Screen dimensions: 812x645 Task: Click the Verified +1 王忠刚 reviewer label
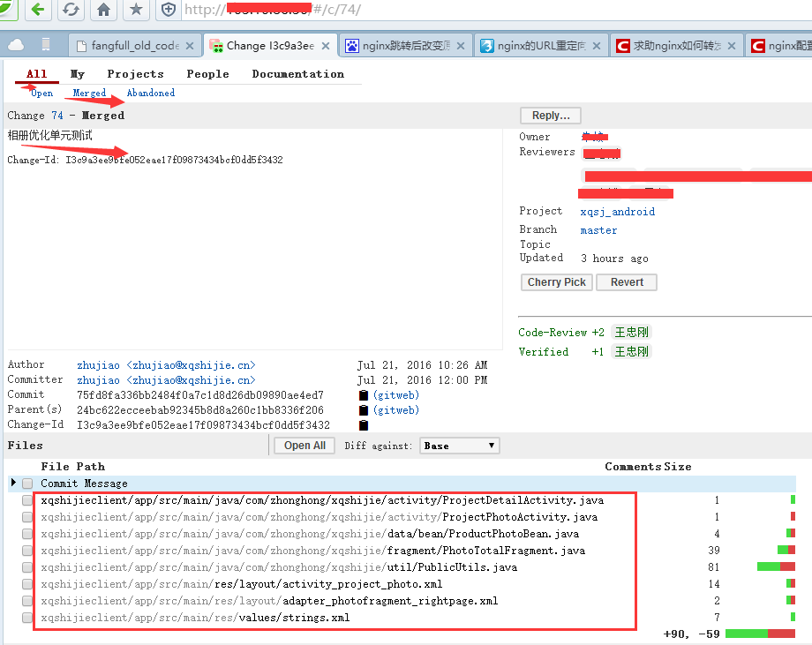(631, 352)
